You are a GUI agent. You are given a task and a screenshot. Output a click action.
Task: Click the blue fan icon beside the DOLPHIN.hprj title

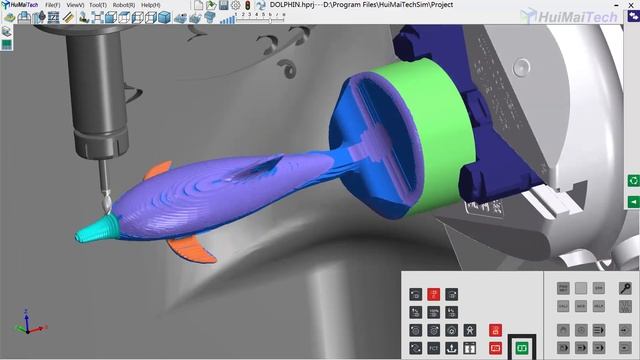pyautogui.click(x=260, y=5)
